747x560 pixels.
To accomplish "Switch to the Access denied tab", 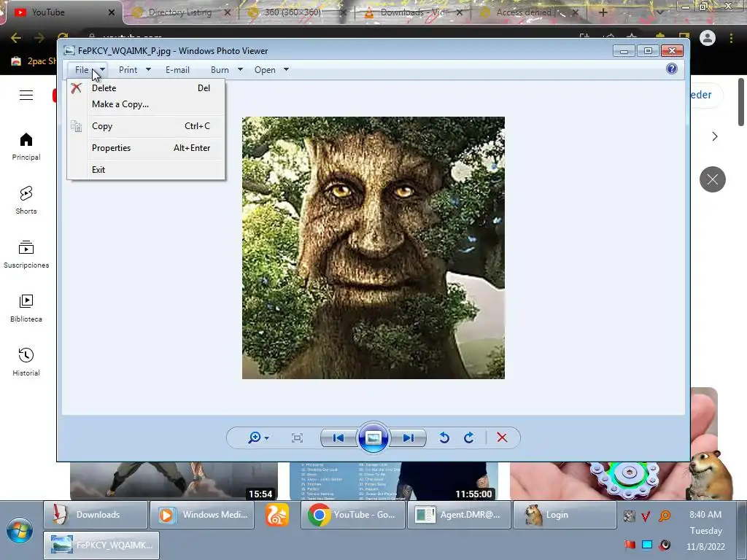I will pyautogui.click(x=524, y=12).
